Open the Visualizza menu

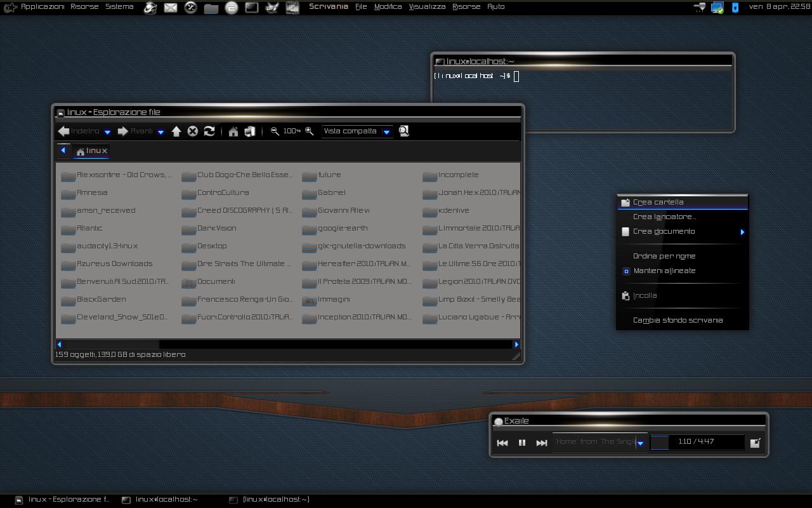point(427,6)
